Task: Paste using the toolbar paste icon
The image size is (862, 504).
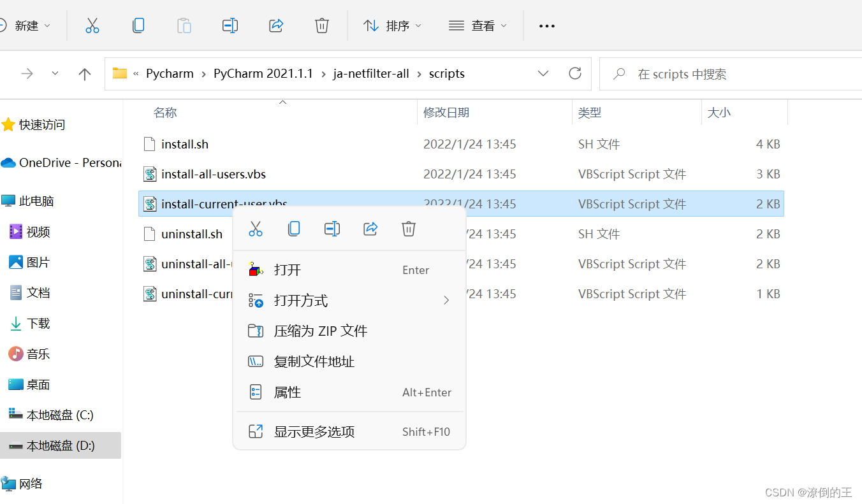Action: coord(184,25)
